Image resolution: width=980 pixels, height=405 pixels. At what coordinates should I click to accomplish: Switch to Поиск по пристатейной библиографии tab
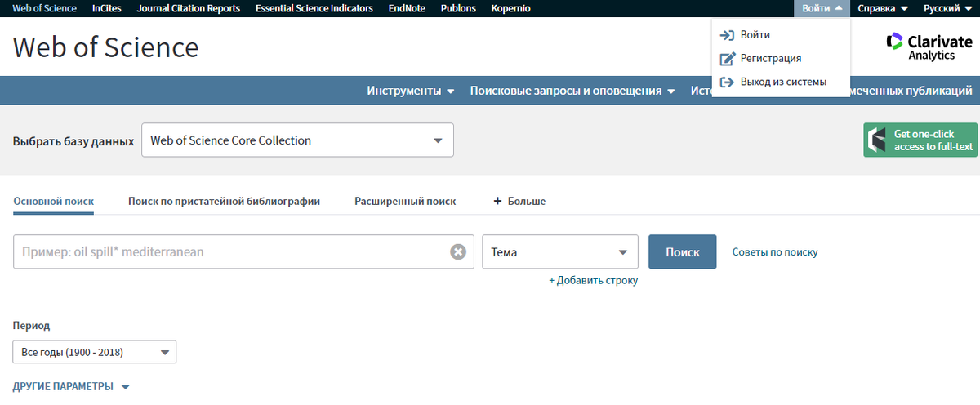point(224,201)
